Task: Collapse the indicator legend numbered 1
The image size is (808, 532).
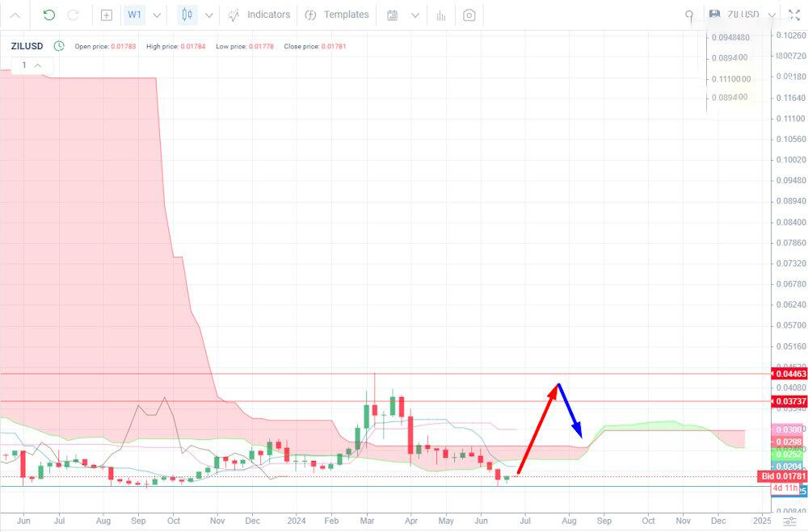Action: (x=38, y=65)
